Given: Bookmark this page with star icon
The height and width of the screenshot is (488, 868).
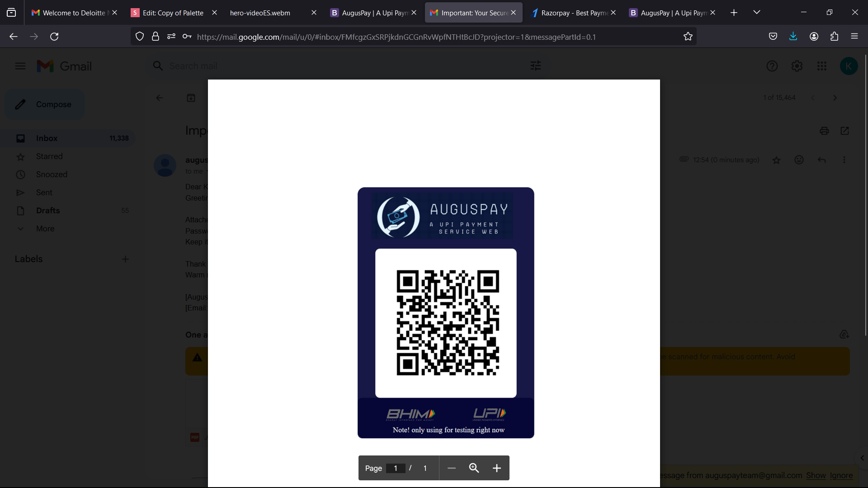Looking at the screenshot, I should click(x=688, y=37).
